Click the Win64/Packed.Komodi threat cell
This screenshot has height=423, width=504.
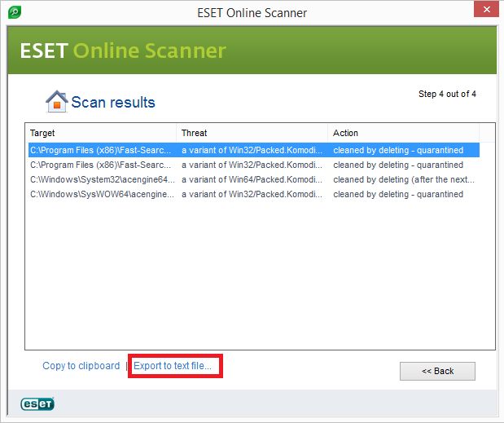[x=252, y=179]
